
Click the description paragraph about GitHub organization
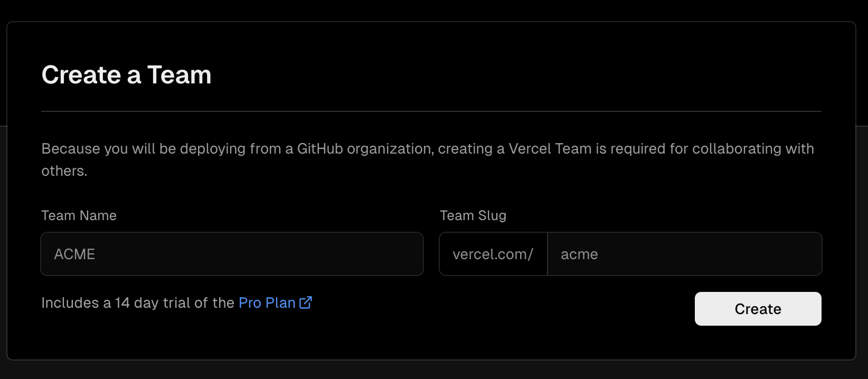[428, 159]
